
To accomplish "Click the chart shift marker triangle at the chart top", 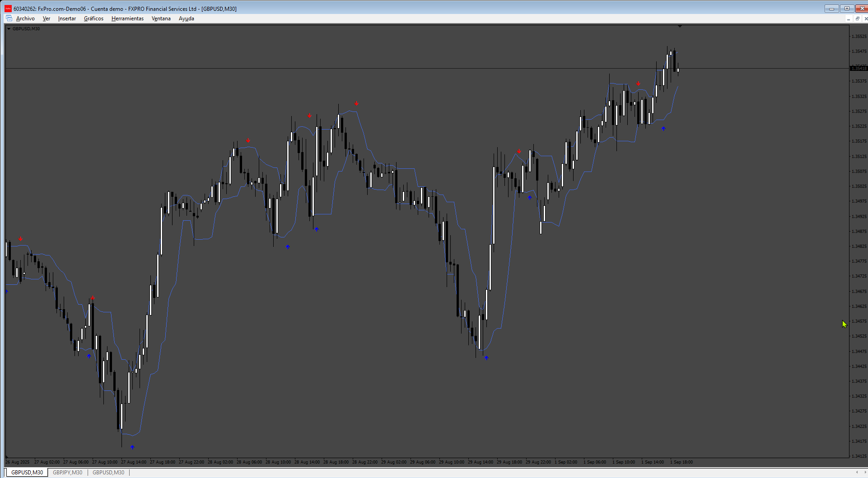I will click(680, 27).
